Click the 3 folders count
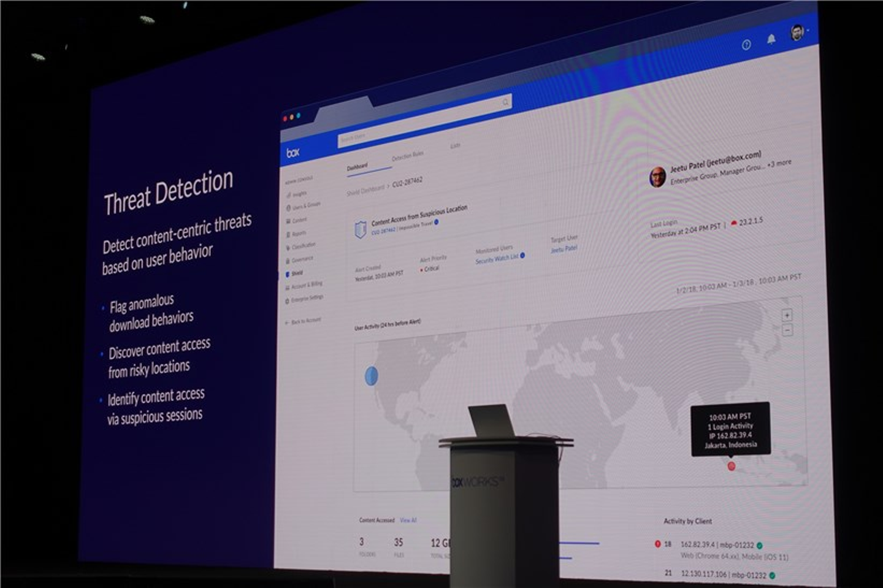 362,541
